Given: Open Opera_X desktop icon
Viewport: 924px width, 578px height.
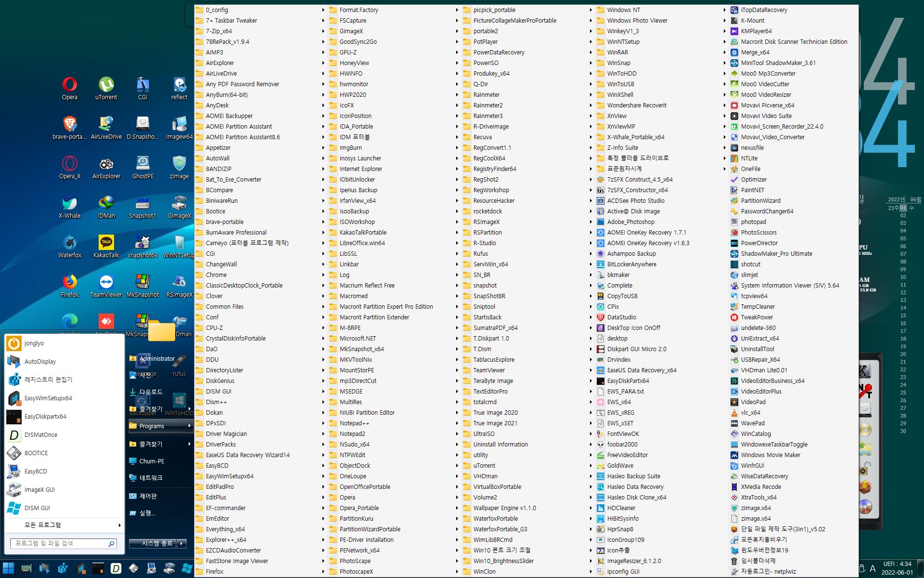Looking at the screenshot, I should point(70,168).
